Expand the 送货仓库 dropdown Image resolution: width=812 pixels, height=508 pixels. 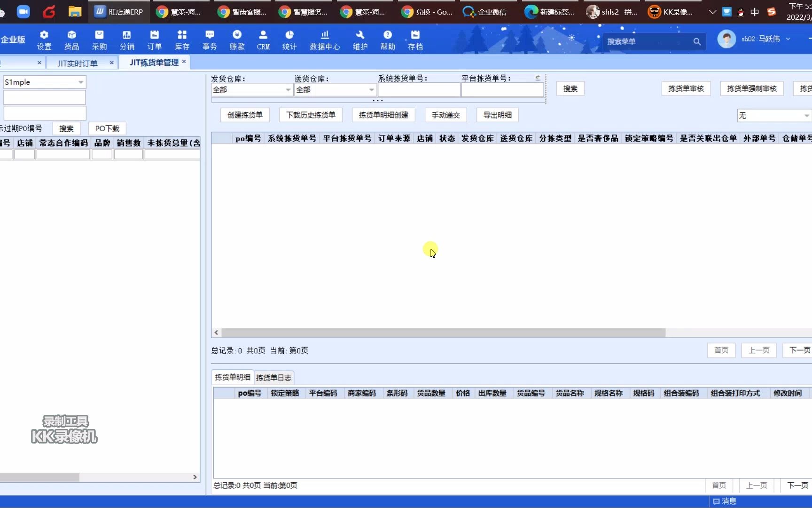coord(371,90)
